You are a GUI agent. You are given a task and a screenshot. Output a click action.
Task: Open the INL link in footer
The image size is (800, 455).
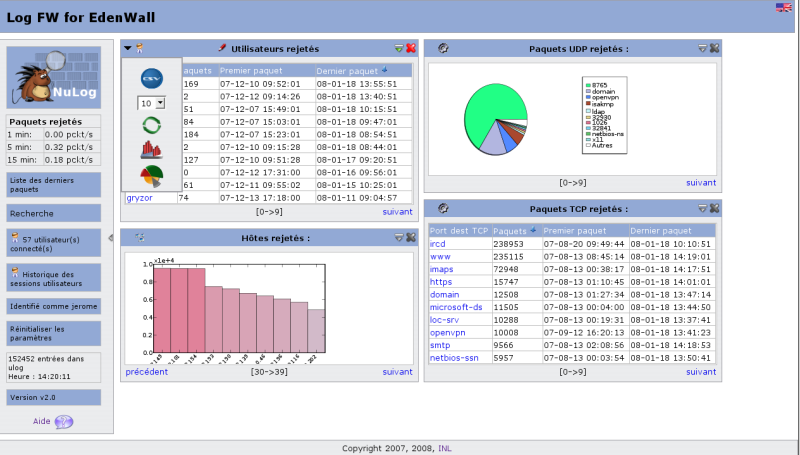[x=445, y=448]
